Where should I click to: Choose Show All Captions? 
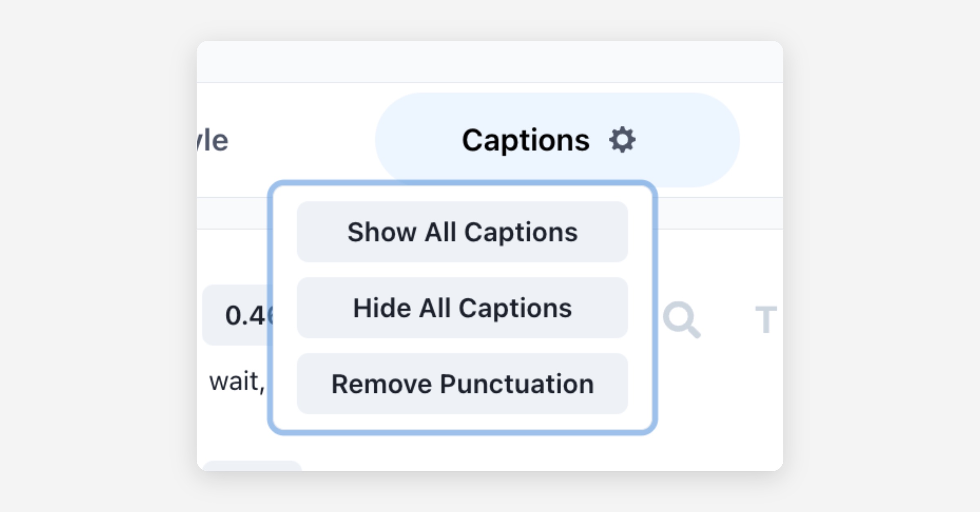tap(462, 232)
